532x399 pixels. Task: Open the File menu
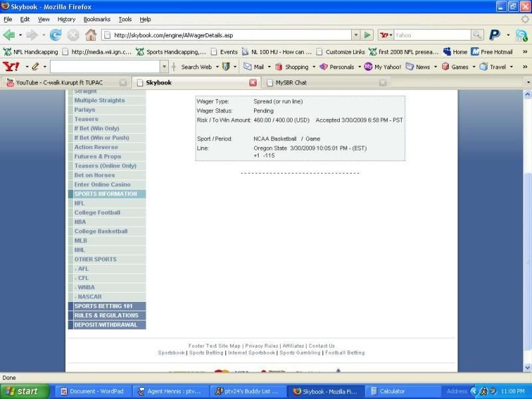point(7,19)
